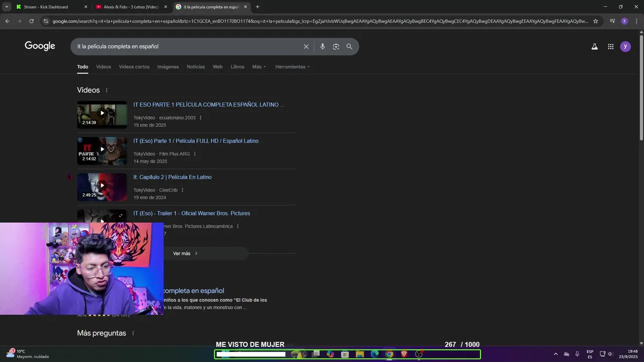Viewport: 644px width, 362px height.
Task: Open Microsoft Edge from the taskbar
Action: coord(374,354)
